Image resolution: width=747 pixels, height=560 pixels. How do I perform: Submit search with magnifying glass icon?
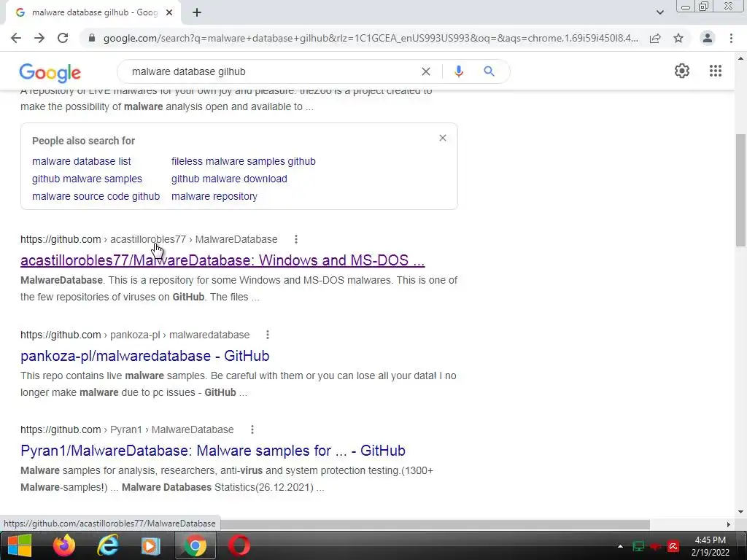(x=489, y=71)
